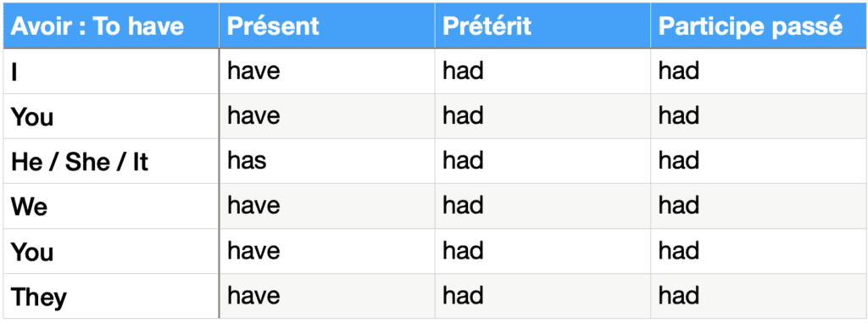Click Prétérit 'had' in the I row
Screen dimensions: 868x323
[x=463, y=71]
